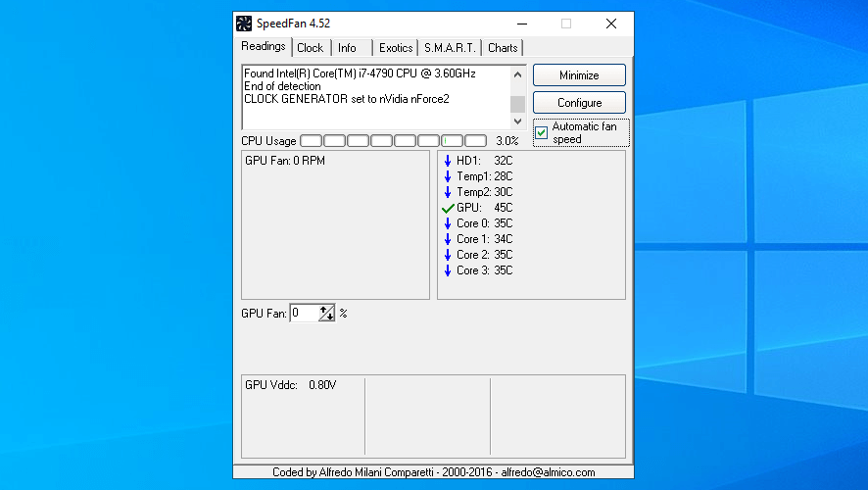Image resolution: width=868 pixels, height=490 pixels.
Task: Click the CPU Usage bar indicator
Action: [392, 141]
